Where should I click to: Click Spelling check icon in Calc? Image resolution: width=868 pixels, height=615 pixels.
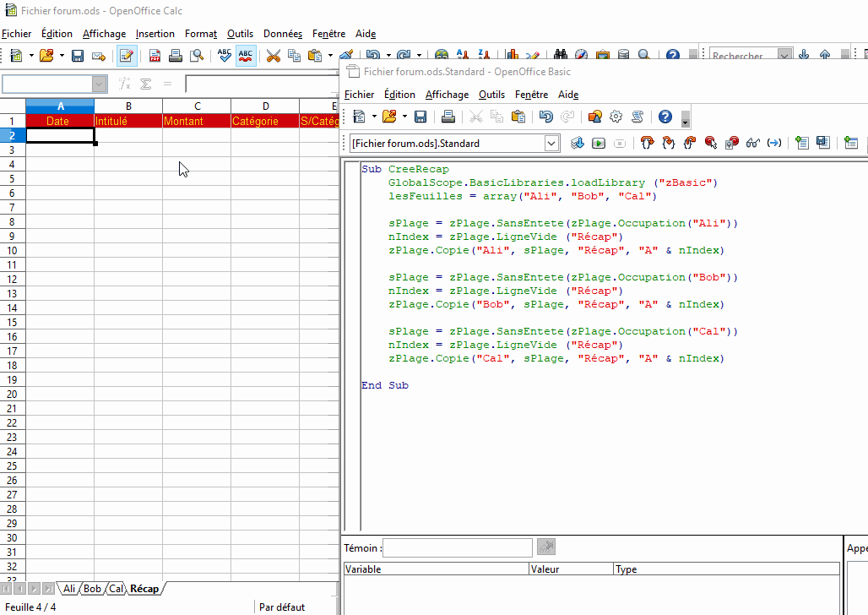point(225,56)
